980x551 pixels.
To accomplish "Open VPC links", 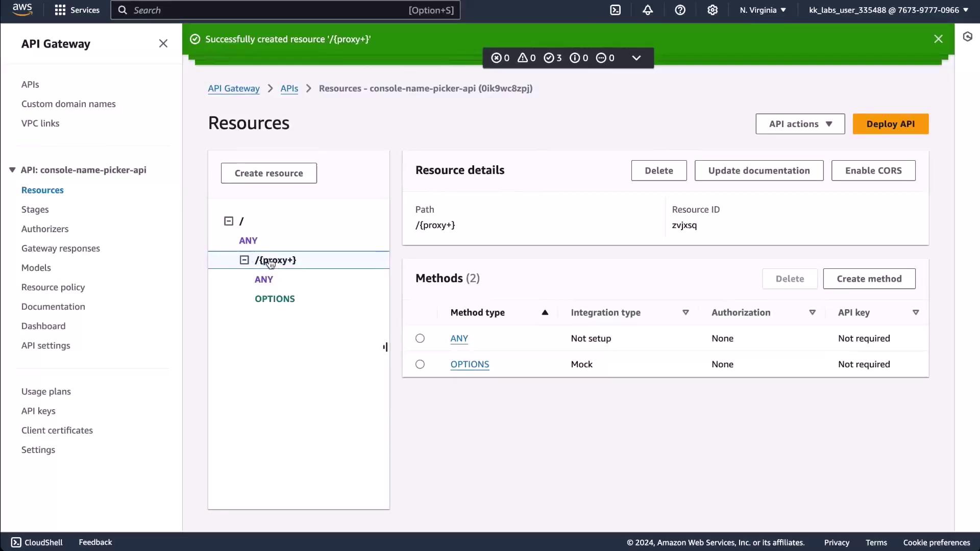I will [x=40, y=123].
